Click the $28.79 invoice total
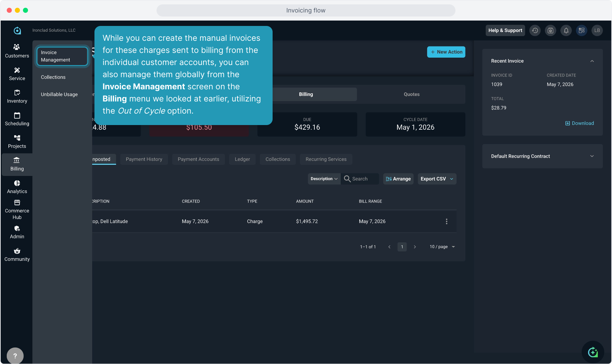 499,108
